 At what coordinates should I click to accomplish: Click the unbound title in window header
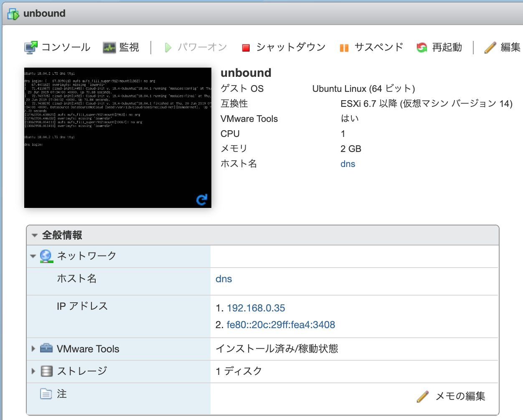pyautogui.click(x=45, y=13)
